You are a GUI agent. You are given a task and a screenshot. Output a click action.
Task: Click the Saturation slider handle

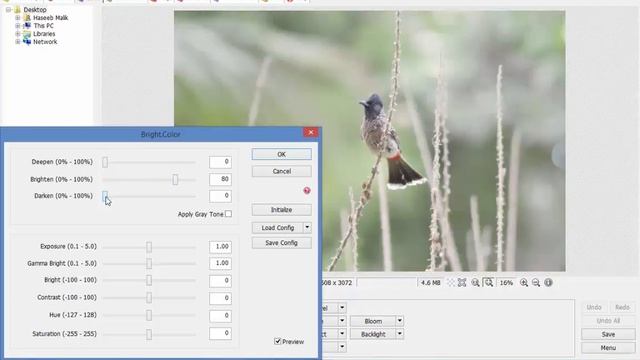149,334
